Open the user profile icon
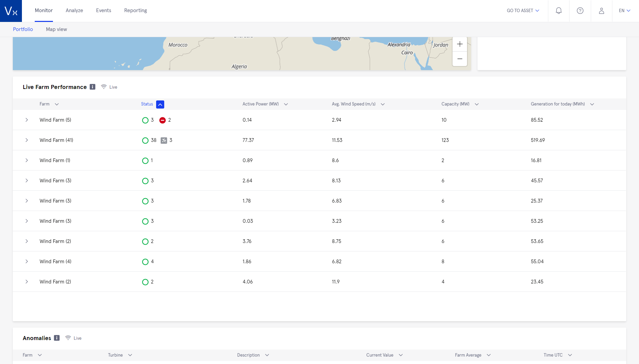This screenshot has height=364, width=639. point(601,11)
